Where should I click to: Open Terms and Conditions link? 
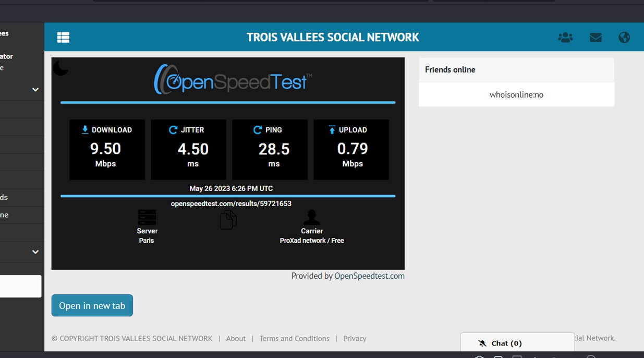point(294,338)
